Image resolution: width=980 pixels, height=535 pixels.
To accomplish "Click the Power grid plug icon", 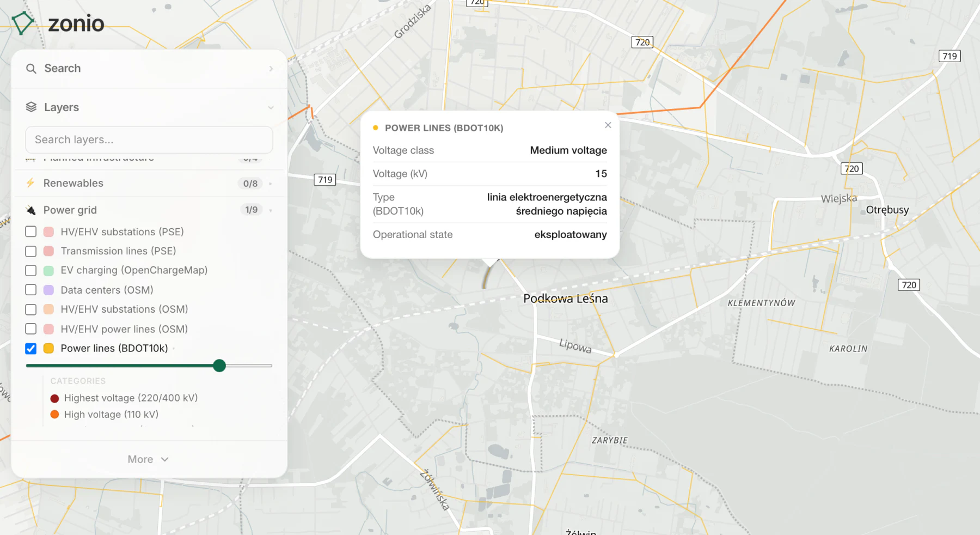I will coord(31,210).
